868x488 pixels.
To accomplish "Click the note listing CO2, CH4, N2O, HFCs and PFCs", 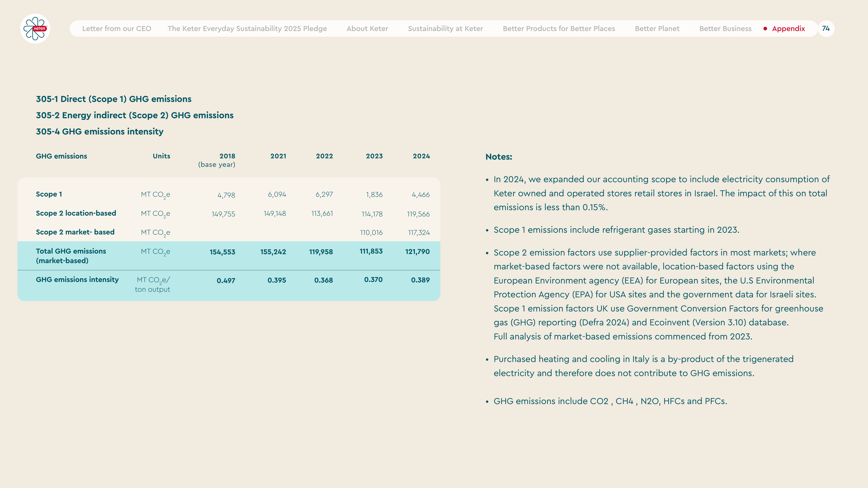I will 610,401.
